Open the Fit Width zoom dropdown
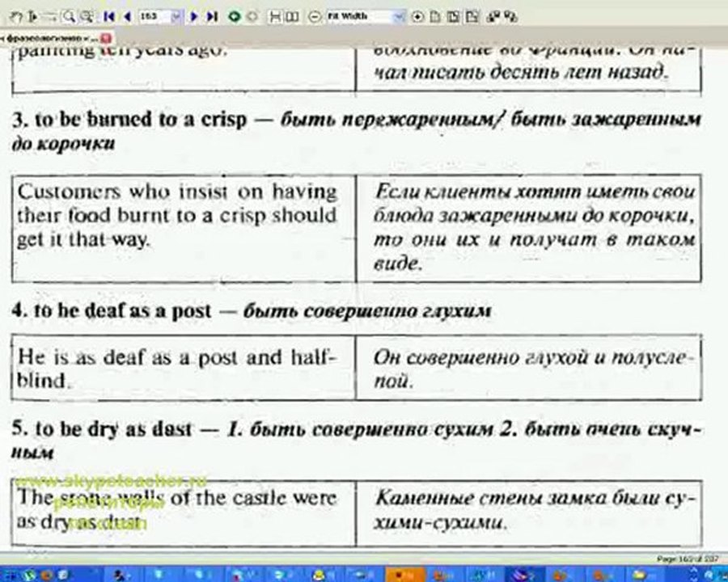 pyautogui.click(x=399, y=17)
